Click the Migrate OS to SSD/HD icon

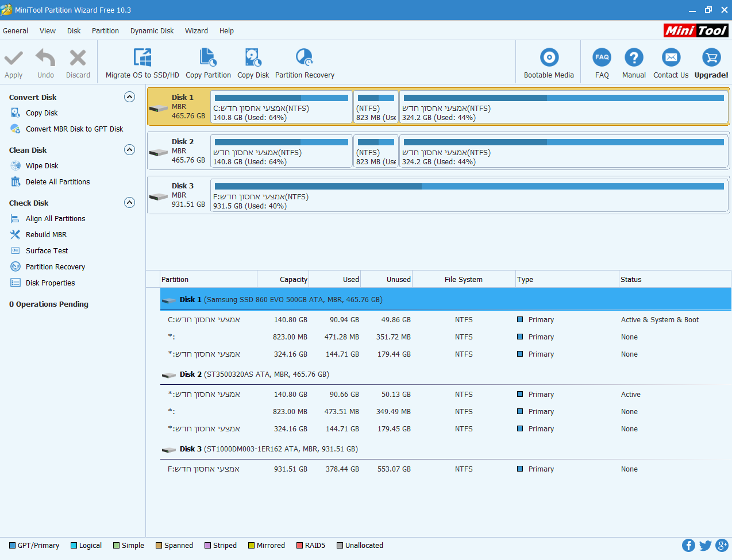(142, 57)
